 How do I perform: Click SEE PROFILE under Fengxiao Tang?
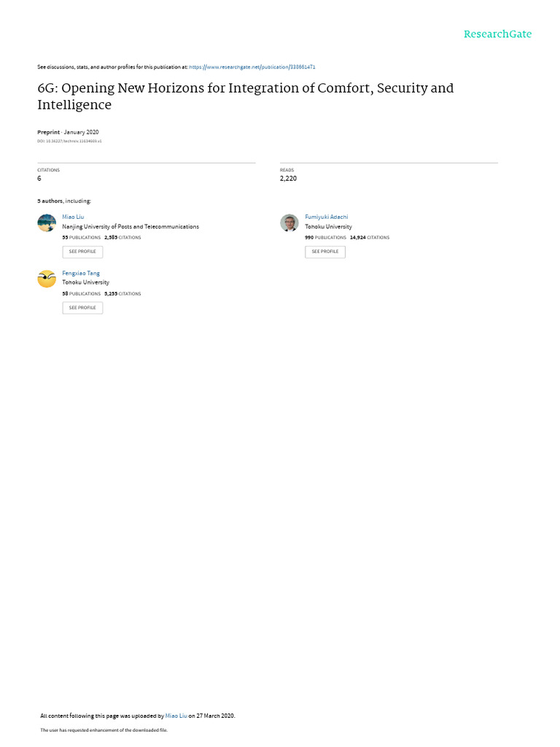coord(82,308)
